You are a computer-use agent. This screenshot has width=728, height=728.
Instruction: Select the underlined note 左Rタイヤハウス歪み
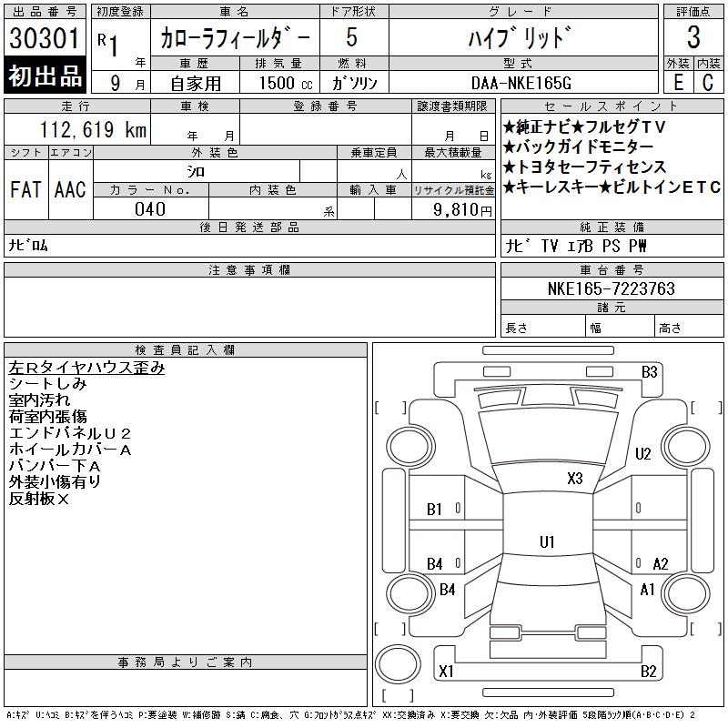point(86,368)
